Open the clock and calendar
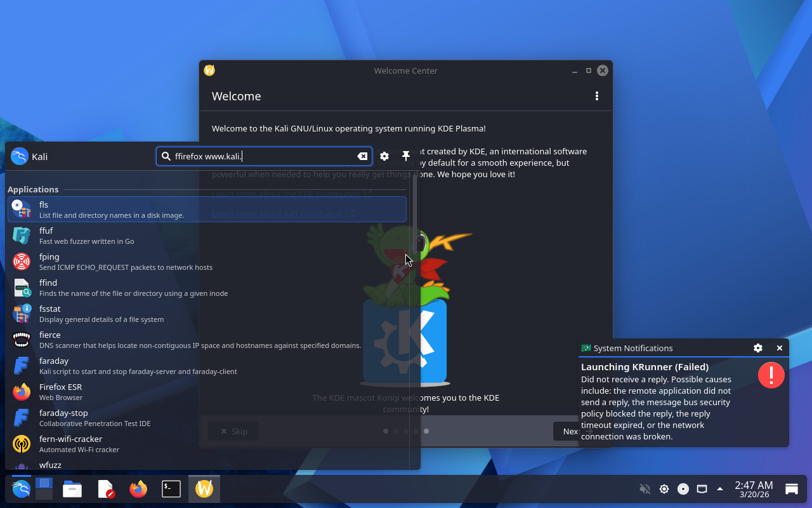This screenshot has height=508, width=812. pyautogui.click(x=754, y=489)
